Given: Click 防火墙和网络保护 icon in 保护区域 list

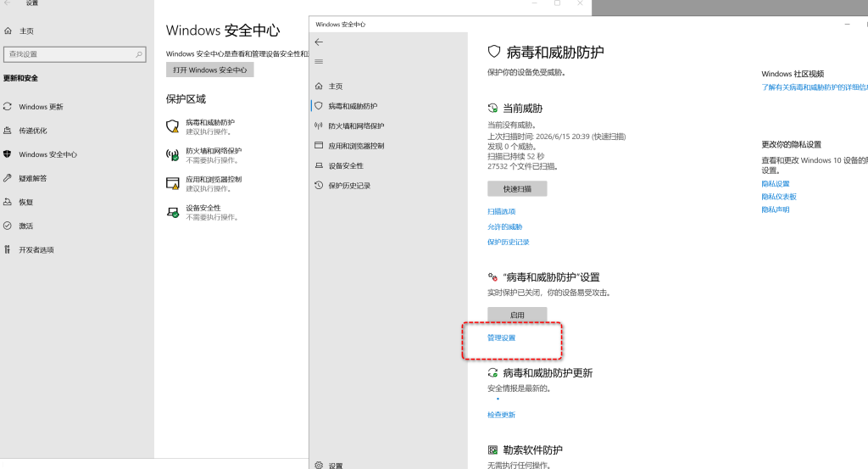Looking at the screenshot, I should click(173, 155).
